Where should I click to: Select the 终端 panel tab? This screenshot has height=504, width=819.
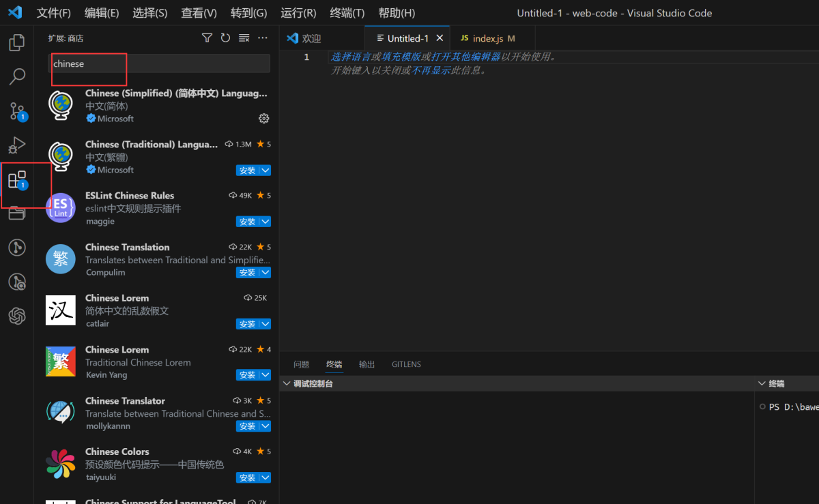click(x=334, y=364)
